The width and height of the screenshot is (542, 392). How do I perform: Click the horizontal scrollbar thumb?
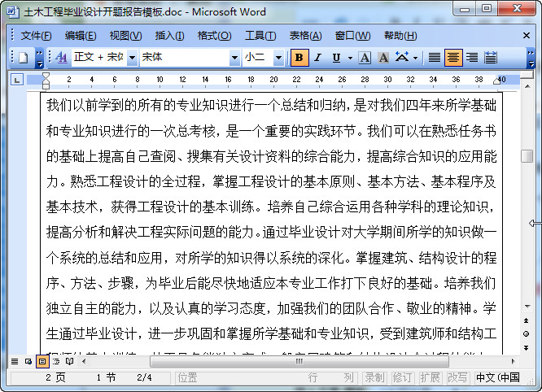point(299,362)
